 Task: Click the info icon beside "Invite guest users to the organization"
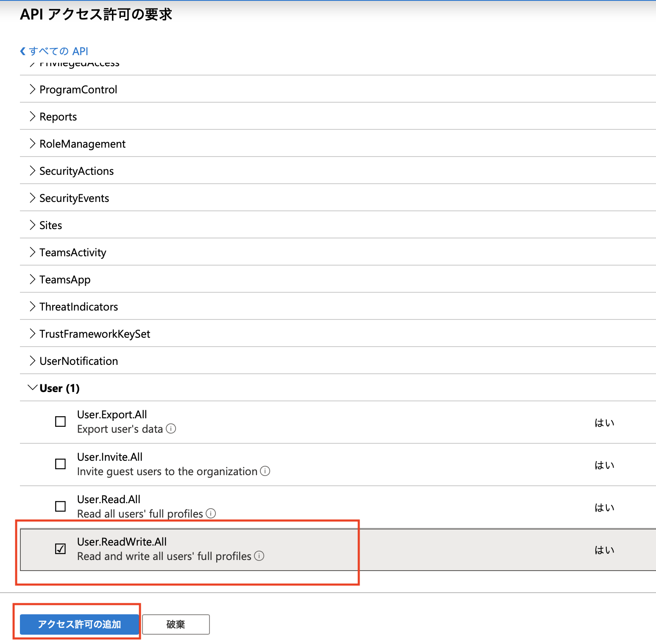click(x=265, y=471)
